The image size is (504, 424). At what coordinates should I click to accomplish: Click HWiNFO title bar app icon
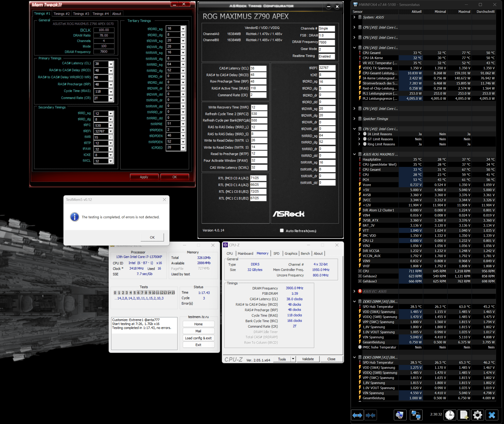(355, 4)
